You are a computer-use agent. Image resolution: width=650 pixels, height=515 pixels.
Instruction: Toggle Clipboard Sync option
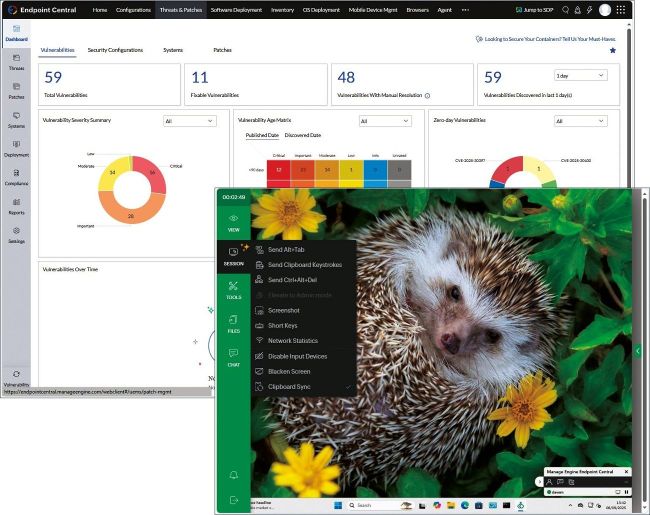pos(288,386)
